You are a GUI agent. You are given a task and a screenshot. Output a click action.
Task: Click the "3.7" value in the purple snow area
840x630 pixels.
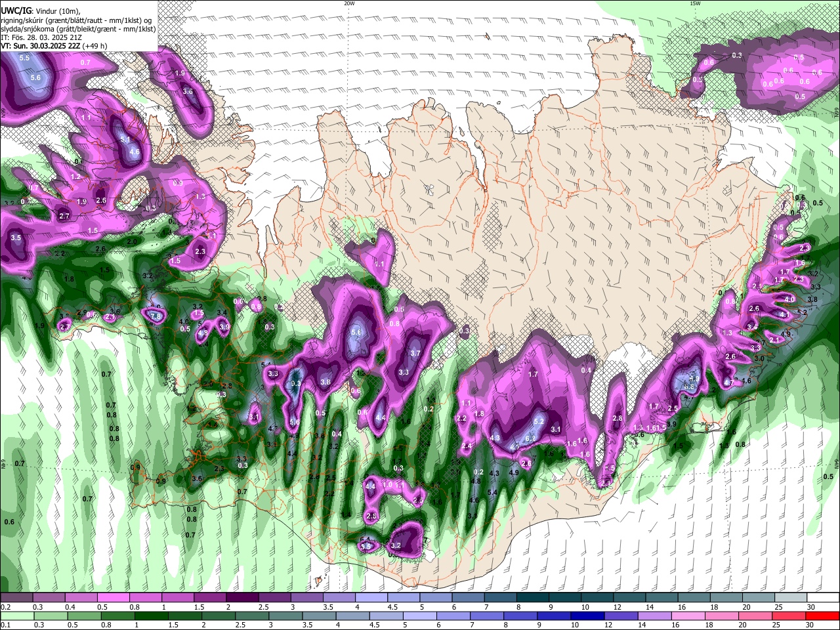pos(415,353)
